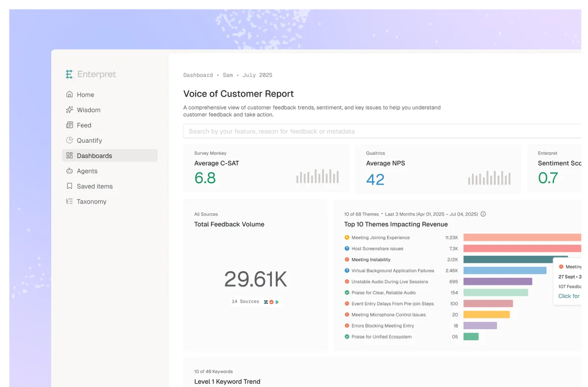Click the feedback search input field

pyautogui.click(x=343, y=131)
